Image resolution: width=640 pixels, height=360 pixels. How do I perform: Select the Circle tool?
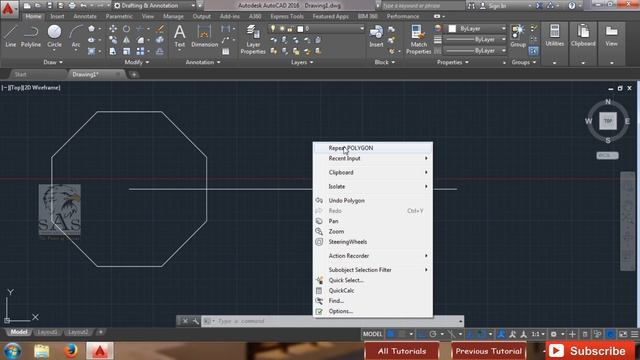pyautogui.click(x=54, y=36)
